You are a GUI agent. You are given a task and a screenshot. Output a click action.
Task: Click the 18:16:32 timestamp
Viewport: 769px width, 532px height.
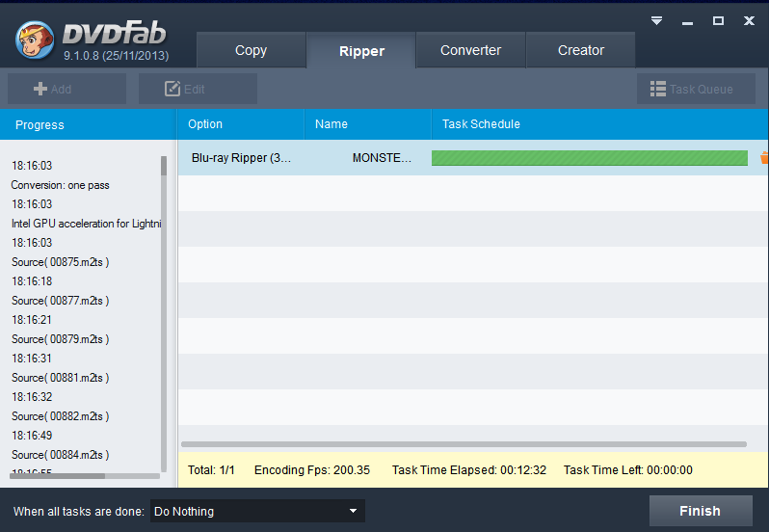32,397
